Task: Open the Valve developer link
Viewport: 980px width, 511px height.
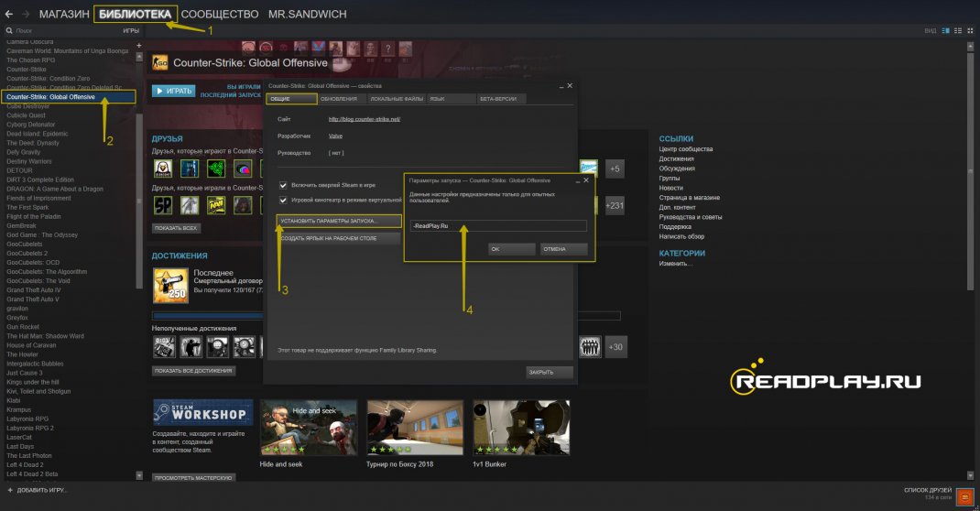Action: click(x=335, y=136)
